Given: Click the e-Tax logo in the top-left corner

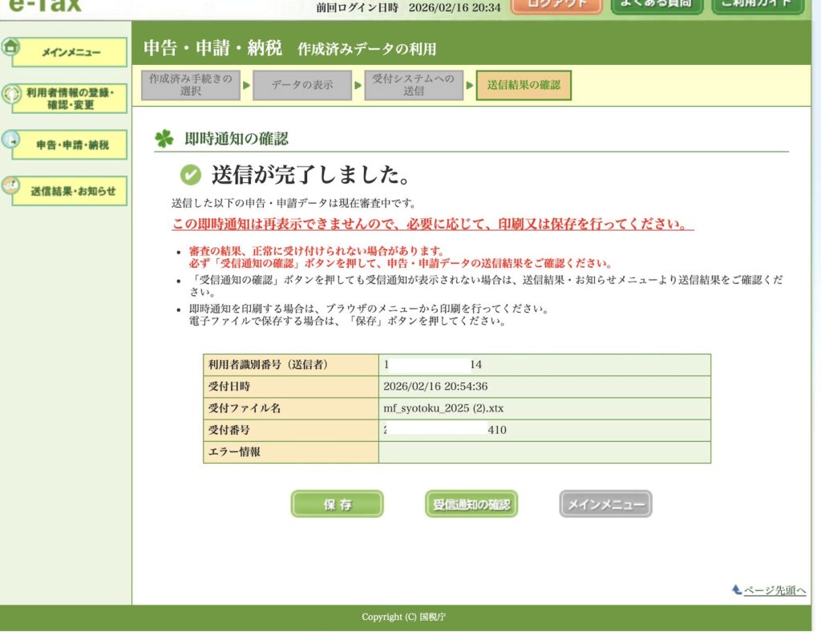Looking at the screenshot, I should pyautogui.click(x=45, y=5).
